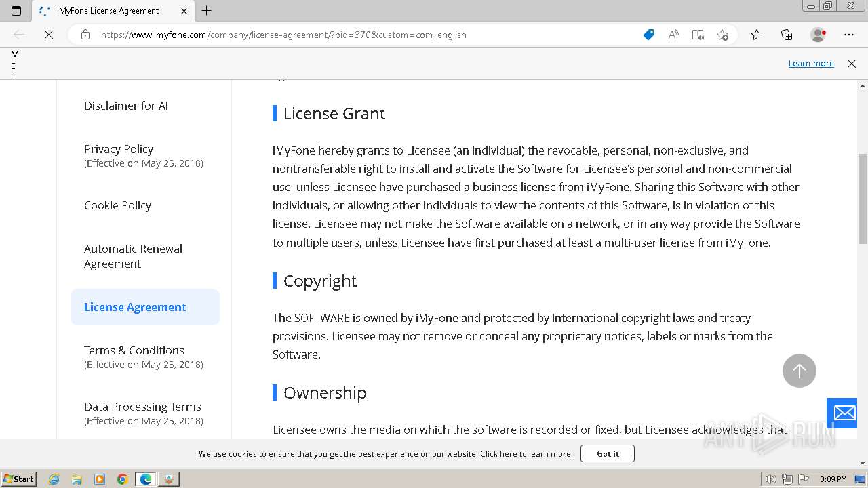Enter Immersive Reader mode
Image resolution: width=868 pixels, height=488 pixels.
(x=698, y=35)
